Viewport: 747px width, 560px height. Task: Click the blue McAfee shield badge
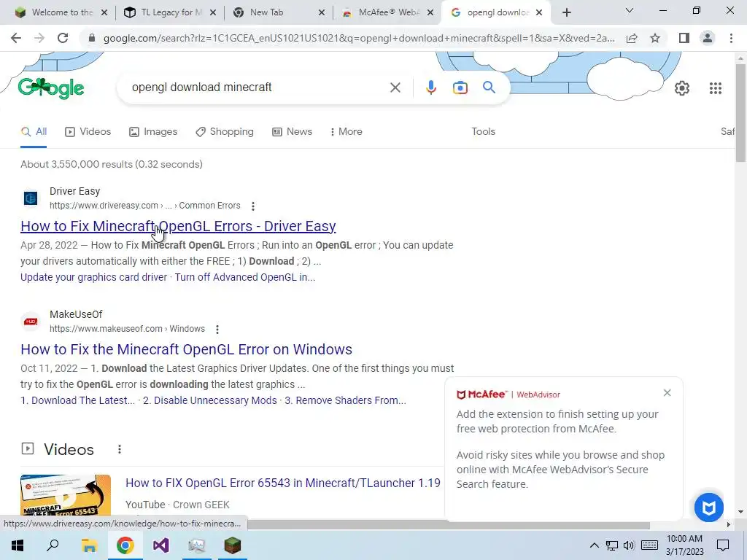point(709,508)
